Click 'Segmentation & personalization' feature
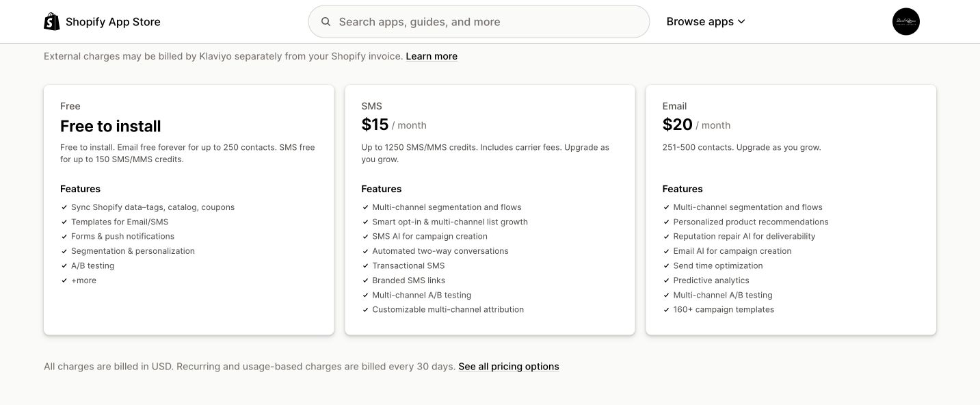The height and width of the screenshot is (405, 980). pyautogui.click(x=133, y=251)
